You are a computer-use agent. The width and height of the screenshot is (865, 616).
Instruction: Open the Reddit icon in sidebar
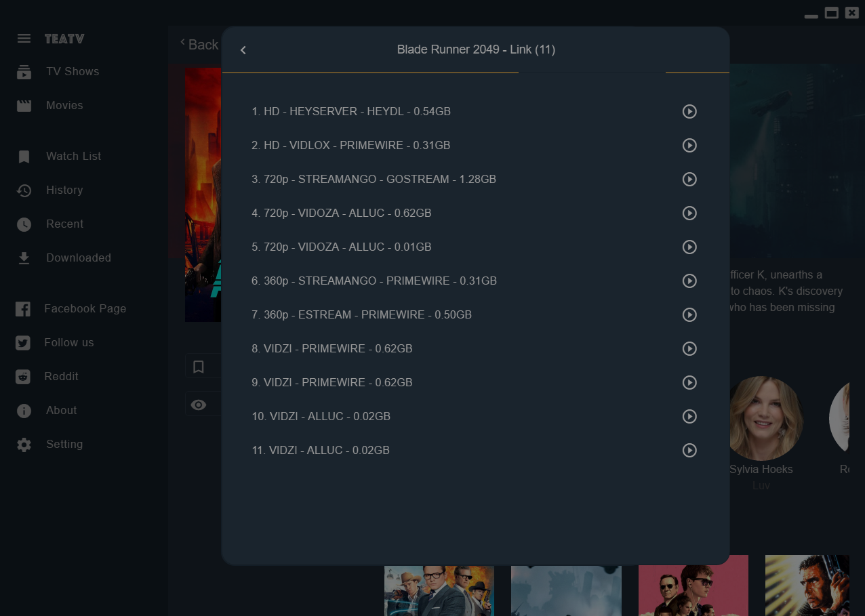coord(24,377)
